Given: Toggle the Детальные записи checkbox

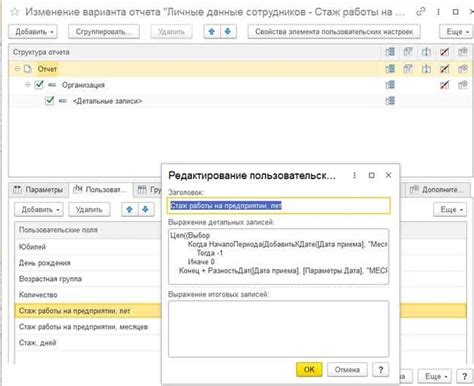Looking at the screenshot, I should coord(49,100).
